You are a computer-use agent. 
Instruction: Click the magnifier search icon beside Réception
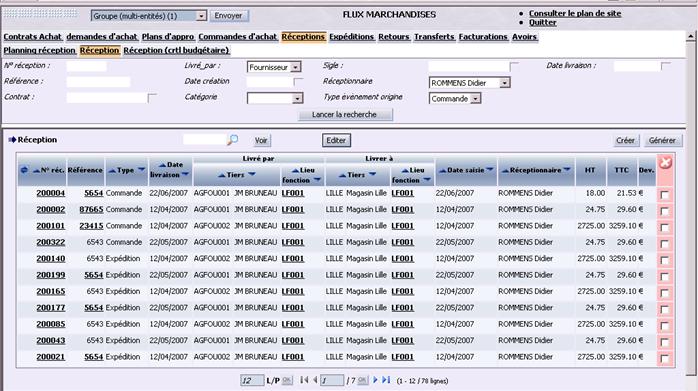point(232,140)
